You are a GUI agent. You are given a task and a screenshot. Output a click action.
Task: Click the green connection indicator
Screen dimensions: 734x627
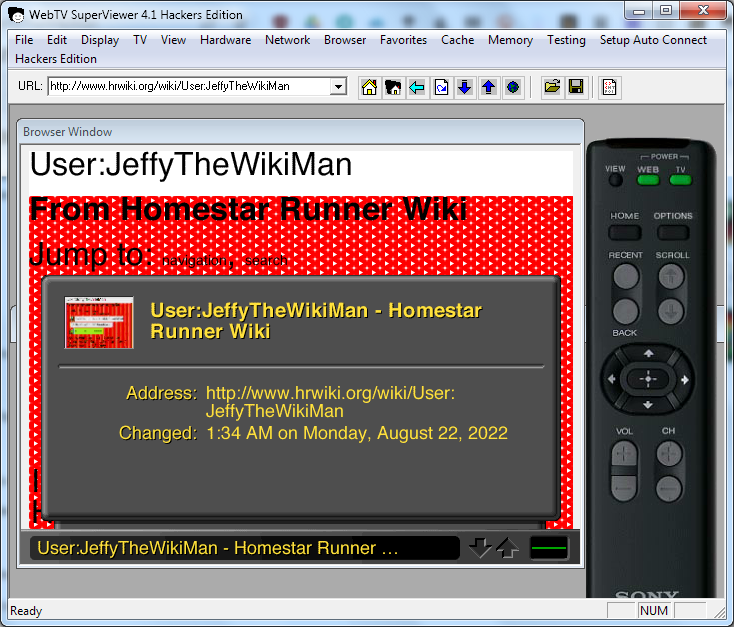(549, 548)
